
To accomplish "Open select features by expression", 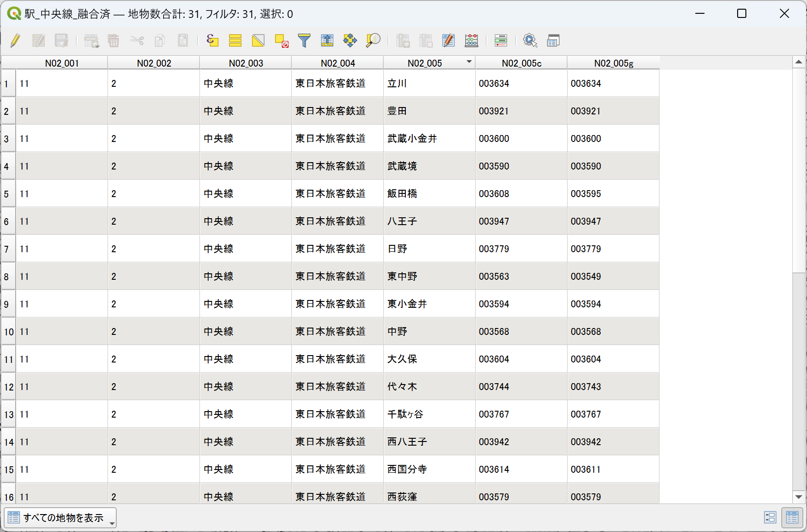I will (x=212, y=40).
